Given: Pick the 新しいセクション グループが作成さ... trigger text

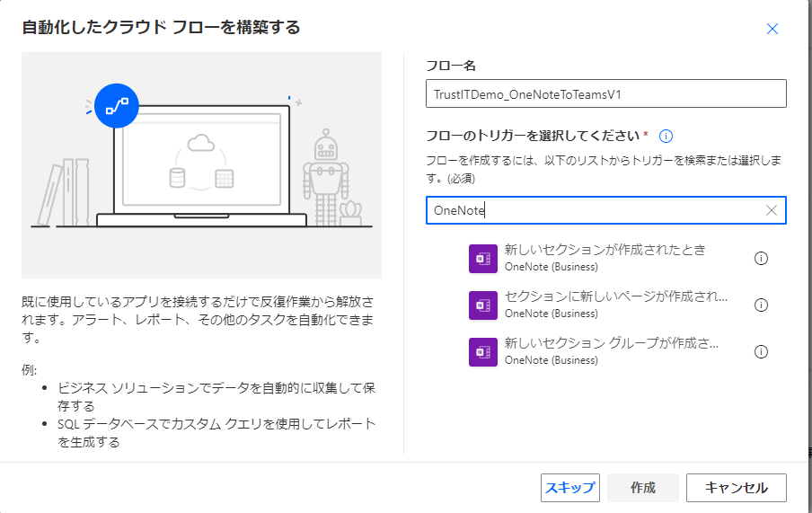Looking at the screenshot, I should [612, 343].
